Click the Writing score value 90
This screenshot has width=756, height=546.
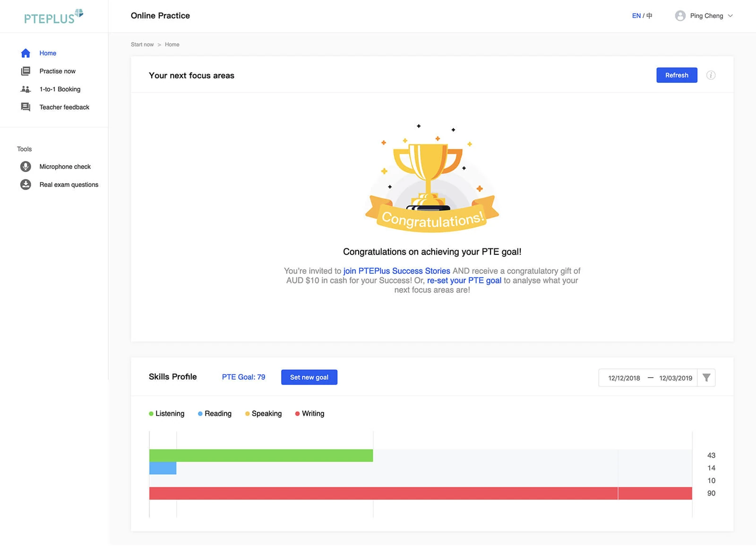(x=711, y=493)
